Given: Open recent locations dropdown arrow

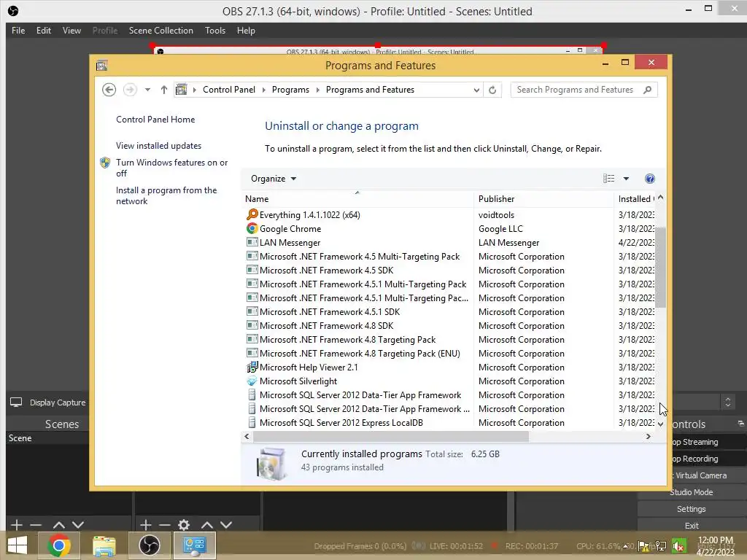Looking at the screenshot, I should click(x=147, y=90).
